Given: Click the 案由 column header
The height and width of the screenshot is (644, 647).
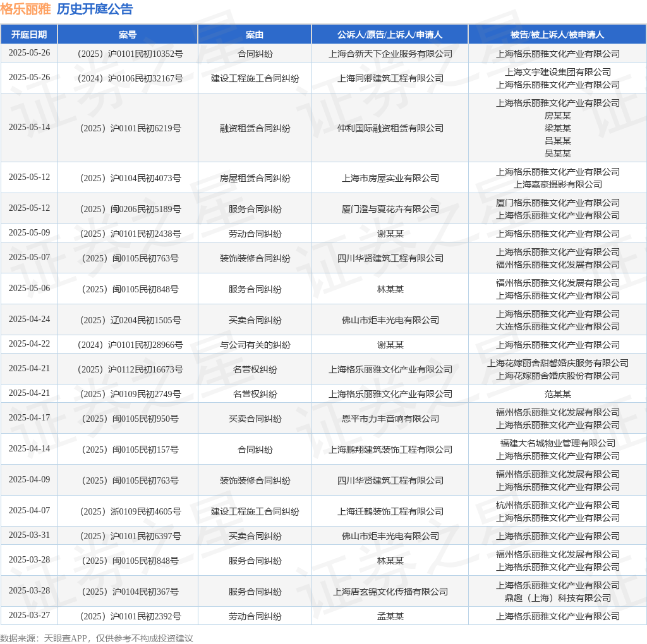Looking at the screenshot, I should [x=255, y=35].
